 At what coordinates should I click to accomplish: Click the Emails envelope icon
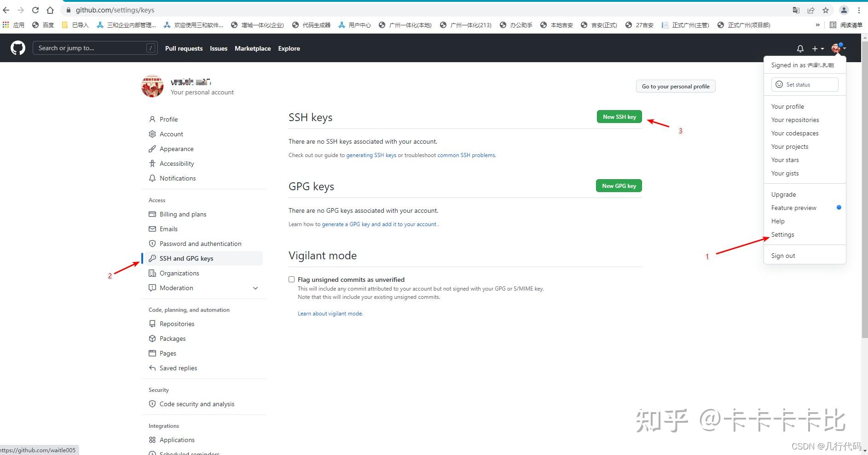click(x=152, y=229)
